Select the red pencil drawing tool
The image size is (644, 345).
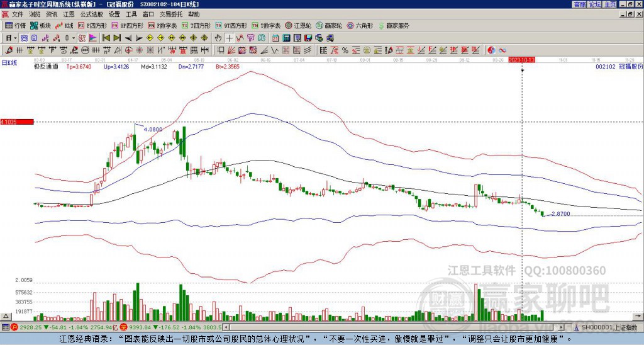[x=9, y=50]
